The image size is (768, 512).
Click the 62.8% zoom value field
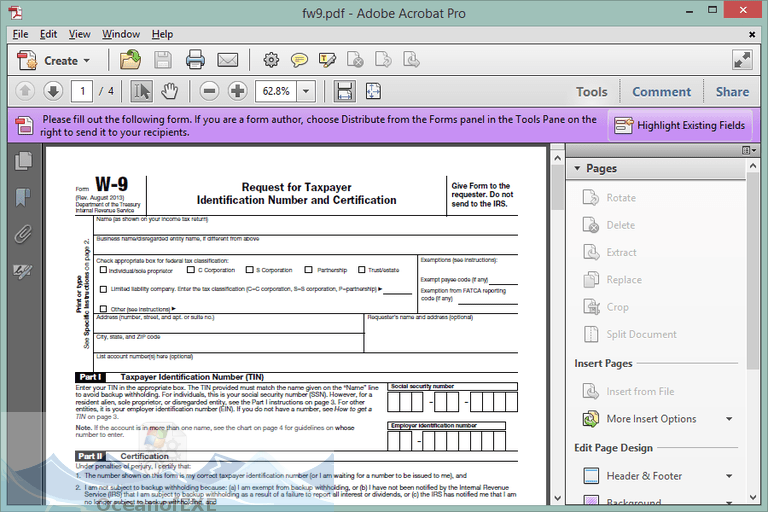(276, 91)
